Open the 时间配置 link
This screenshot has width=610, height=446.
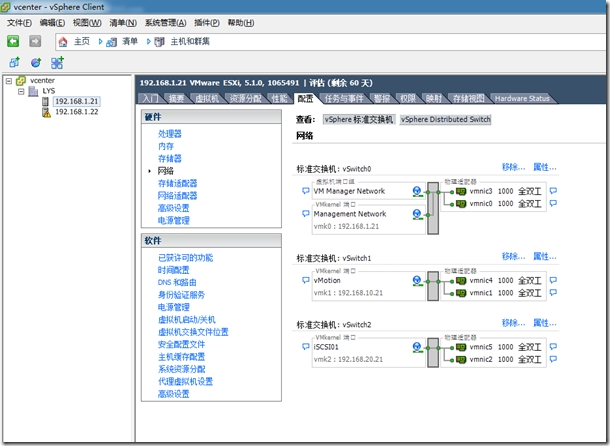[x=174, y=270]
